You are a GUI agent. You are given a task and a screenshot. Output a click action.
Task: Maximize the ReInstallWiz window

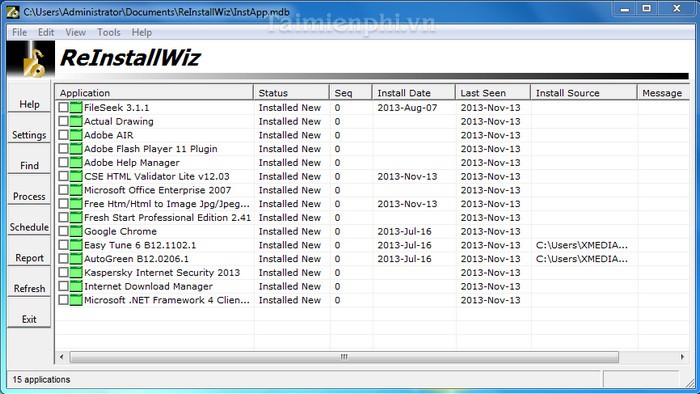click(x=646, y=8)
